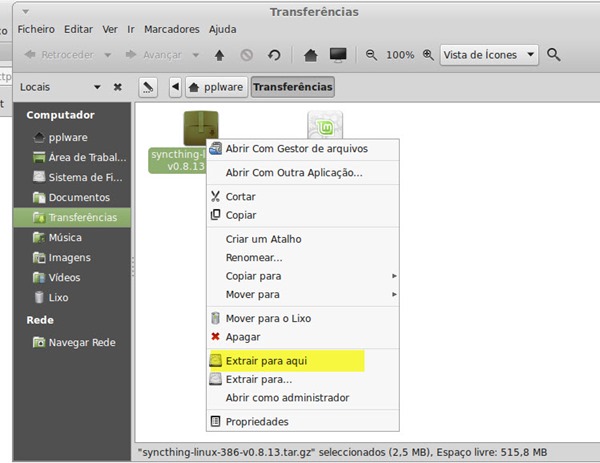This screenshot has height=463, width=600.
Task: Choose Renomear in context menu
Action: (x=303, y=258)
